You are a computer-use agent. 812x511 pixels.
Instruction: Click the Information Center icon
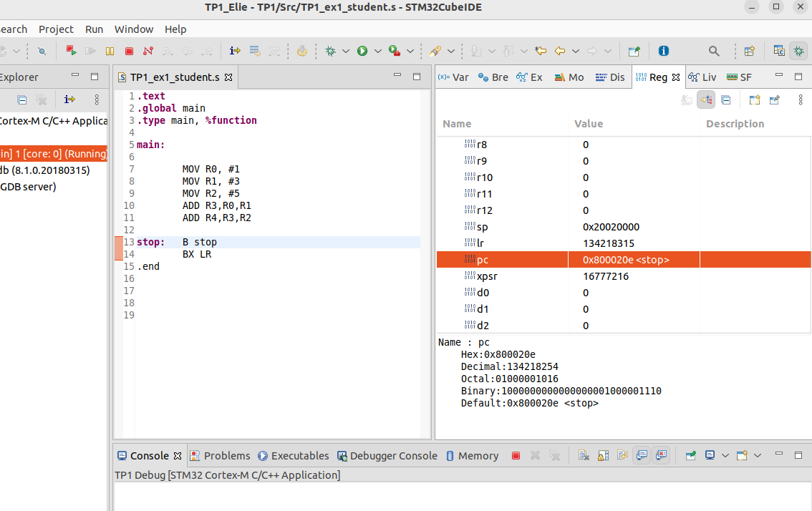tap(664, 52)
